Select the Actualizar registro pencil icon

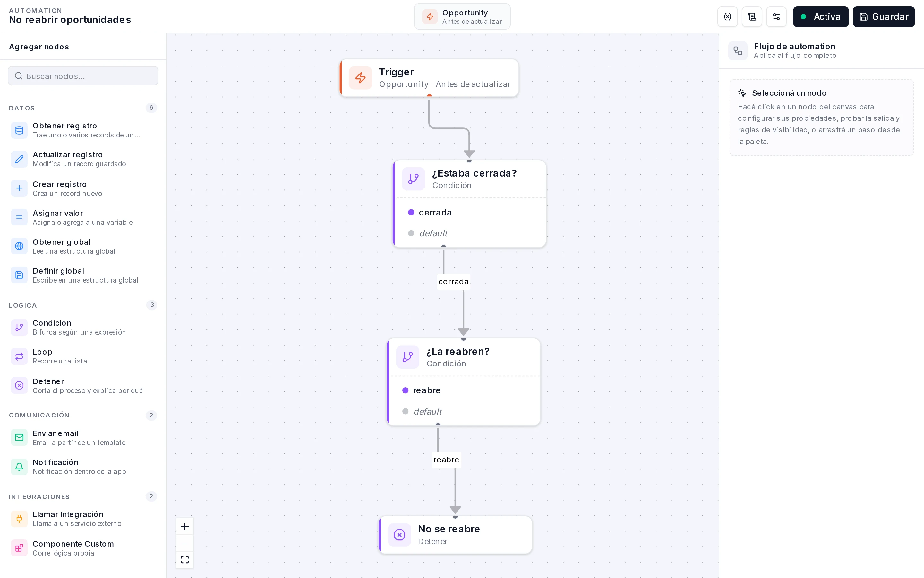tap(19, 159)
